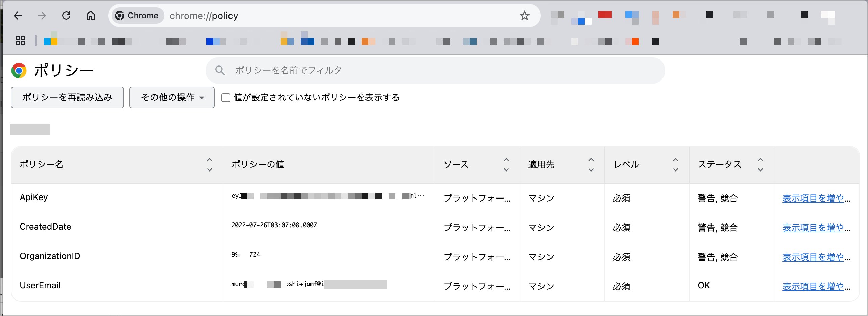Viewport: 868px width, 316px height.
Task: Click マシン scope in OrganizationID row
Action: tap(541, 257)
